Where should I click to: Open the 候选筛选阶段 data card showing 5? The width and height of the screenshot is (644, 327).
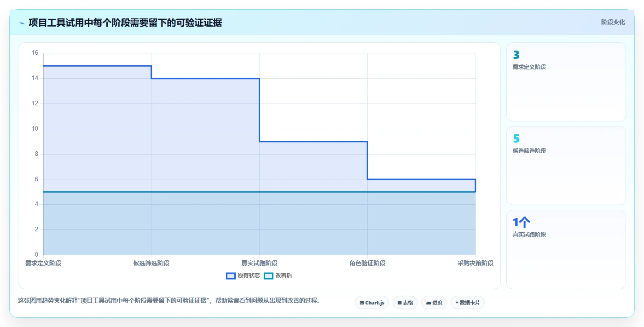pos(566,166)
